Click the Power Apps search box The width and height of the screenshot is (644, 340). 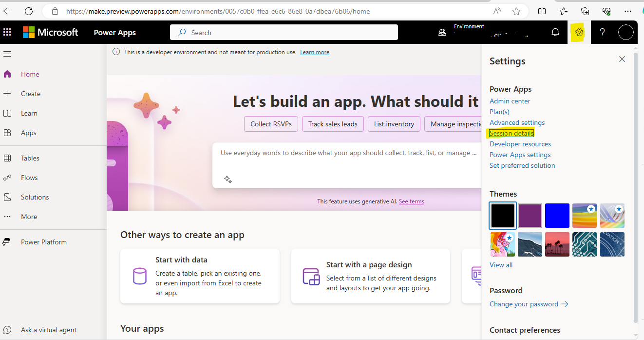[x=284, y=33]
